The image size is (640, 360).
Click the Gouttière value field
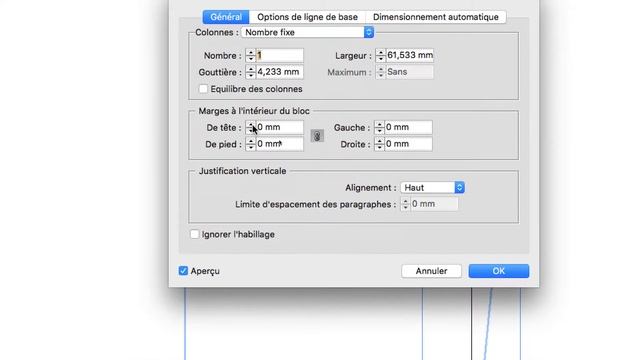point(280,72)
